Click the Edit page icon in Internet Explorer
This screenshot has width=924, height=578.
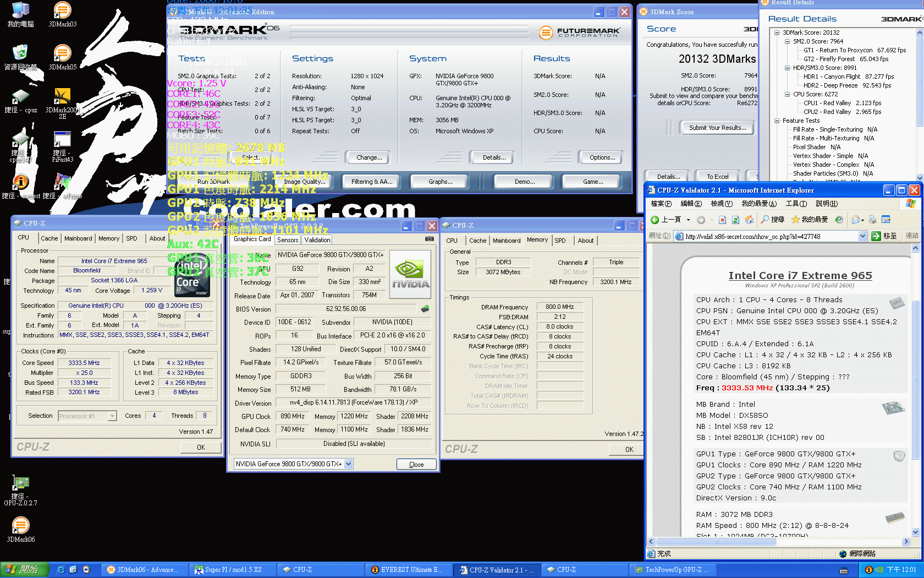point(886,220)
